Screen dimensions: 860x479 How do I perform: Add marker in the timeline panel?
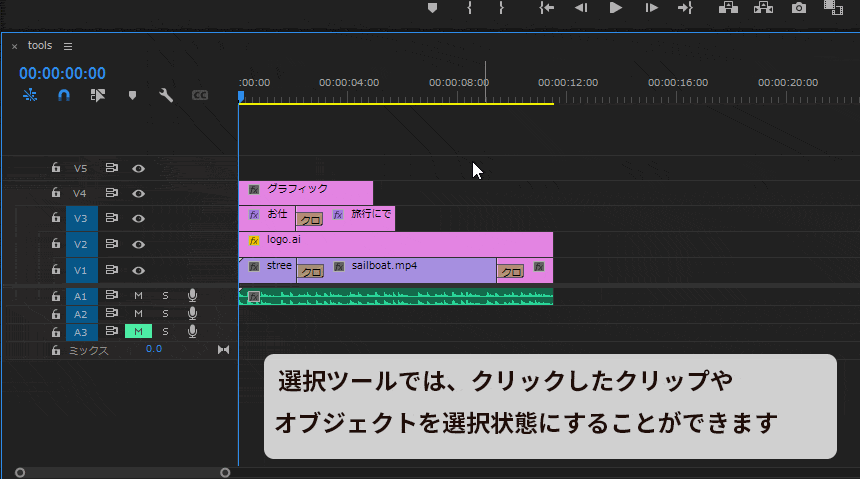(x=132, y=95)
